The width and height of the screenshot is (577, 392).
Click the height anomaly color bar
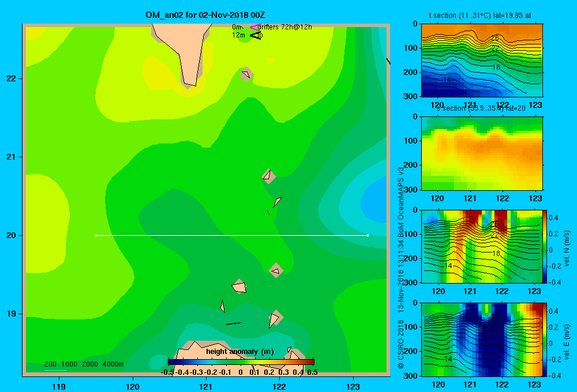pos(241,362)
